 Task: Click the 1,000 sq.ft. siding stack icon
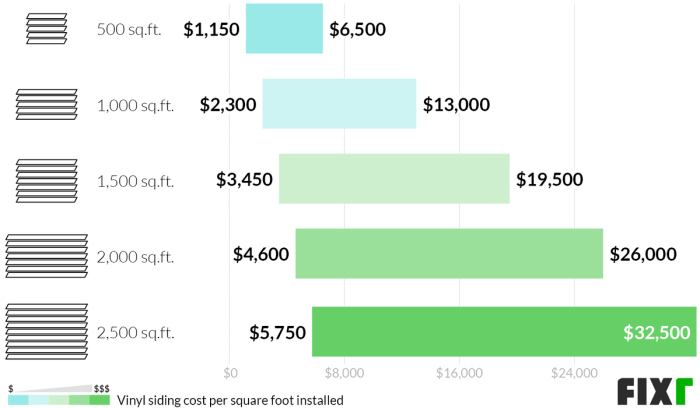(x=47, y=104)
